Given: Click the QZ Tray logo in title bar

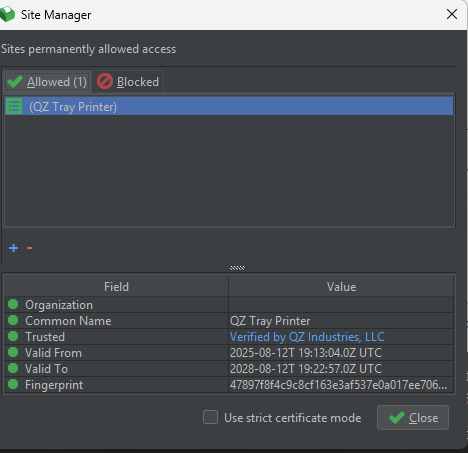Looking at the screenshot, I should (7, 14).
